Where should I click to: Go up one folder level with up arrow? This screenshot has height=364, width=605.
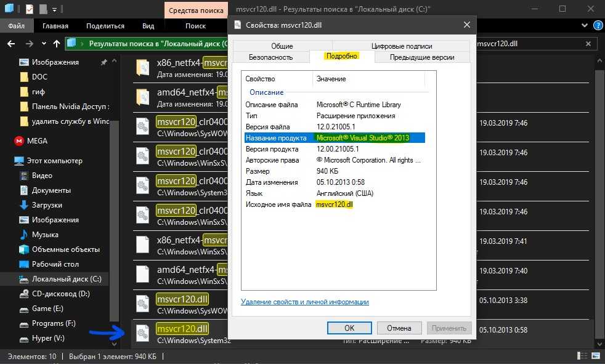[x=55, y=44]
